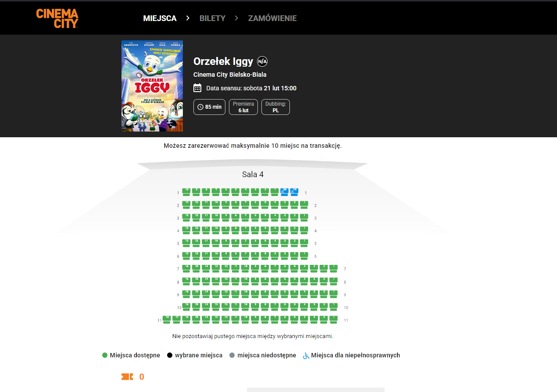Select wheelchair seat 2N in row 1
This screenshot has height=392, width=557.
(284, 192)
